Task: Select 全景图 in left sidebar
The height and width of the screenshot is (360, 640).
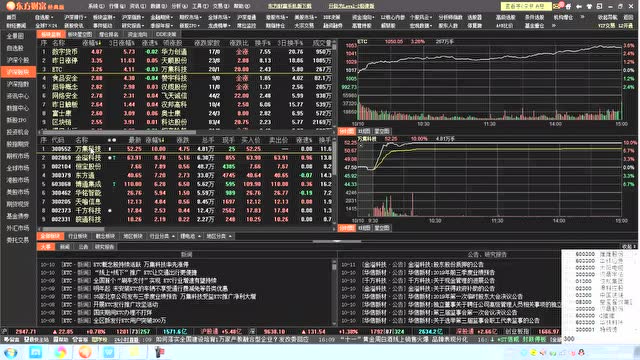Action: [15, 36]
